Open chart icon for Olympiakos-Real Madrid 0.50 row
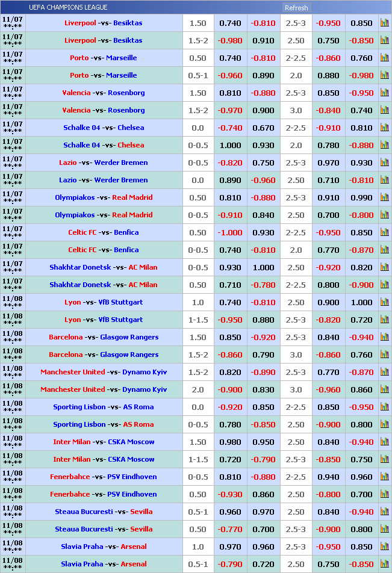 (384, 198)
